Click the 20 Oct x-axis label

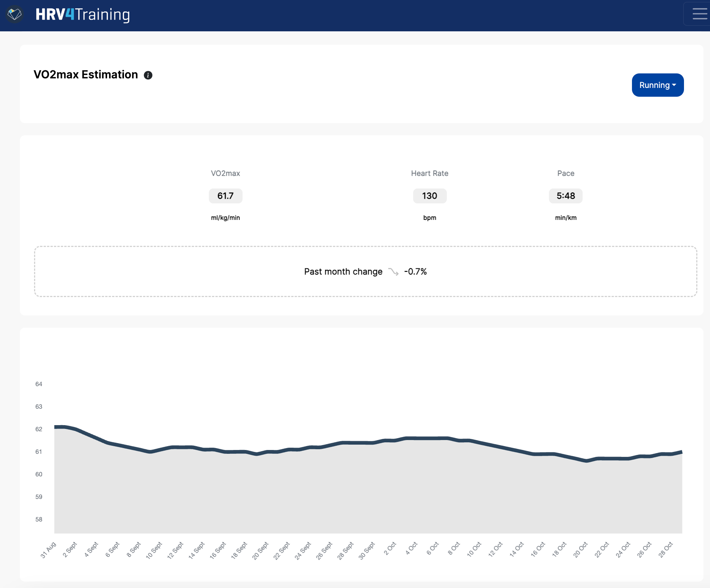click(580, 549)
